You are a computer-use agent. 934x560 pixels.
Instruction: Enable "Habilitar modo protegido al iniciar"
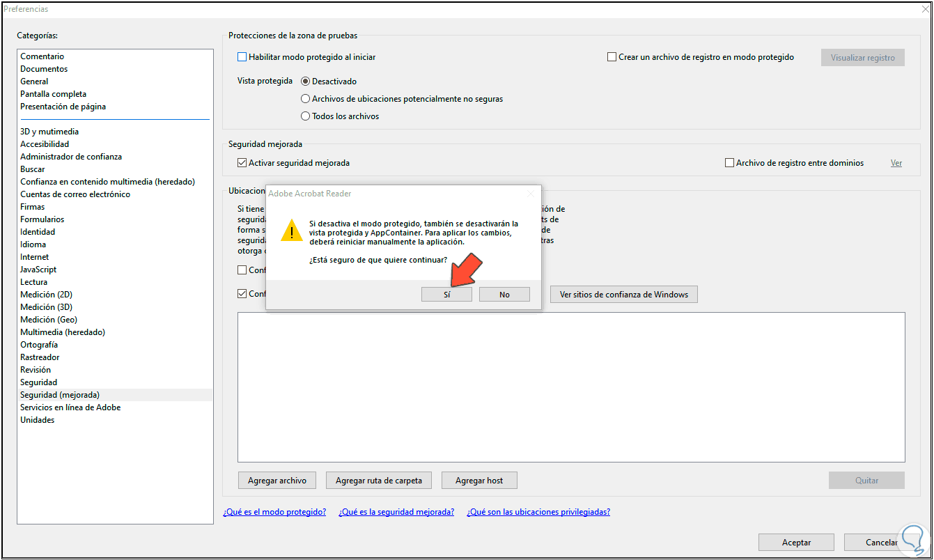[242, 56]
